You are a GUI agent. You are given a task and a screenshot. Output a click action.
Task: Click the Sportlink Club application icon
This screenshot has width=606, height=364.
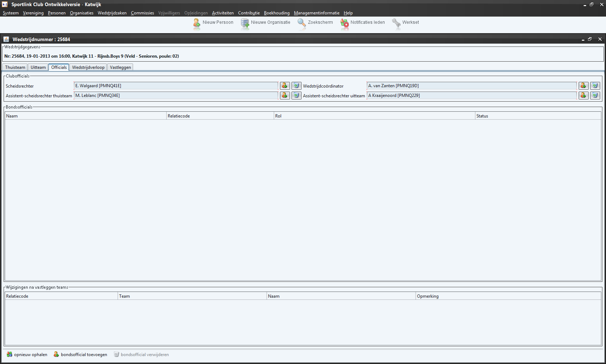[5, 4]
